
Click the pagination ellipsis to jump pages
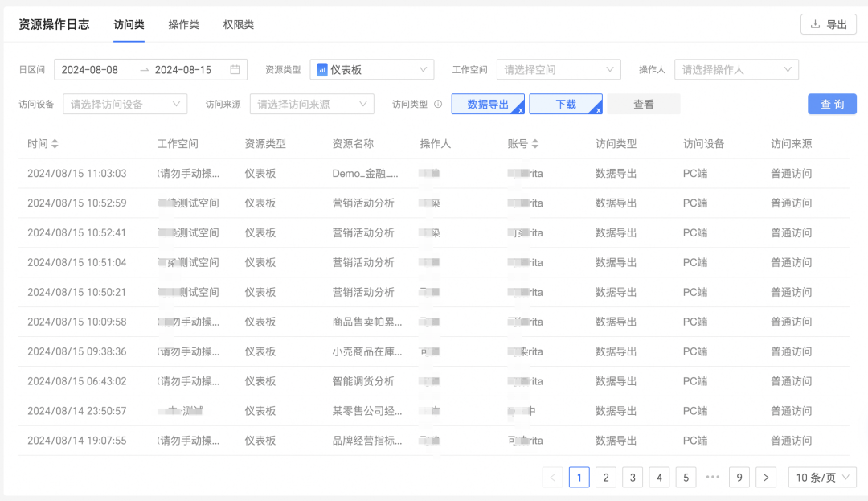pyautogui.click(x=712, y=478)
